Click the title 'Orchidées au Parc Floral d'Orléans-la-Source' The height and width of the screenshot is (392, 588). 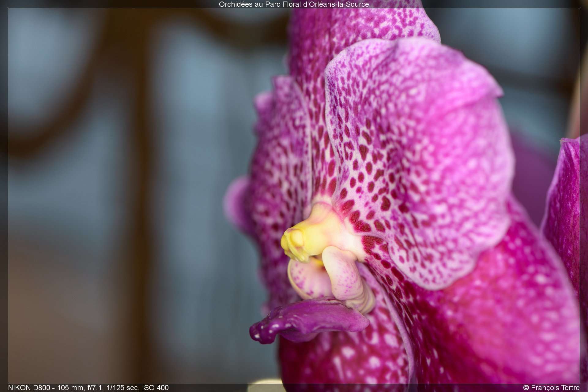pyautogui.click(x=294, y=4)
